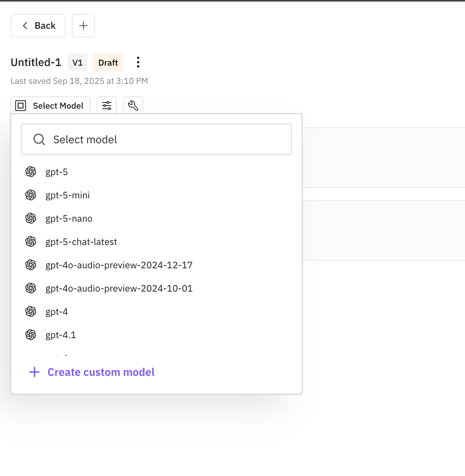The height and width of the screenshot is (476, 465).
Task: Select the gpt-5-nano model
Action: [x=69, y=219]
